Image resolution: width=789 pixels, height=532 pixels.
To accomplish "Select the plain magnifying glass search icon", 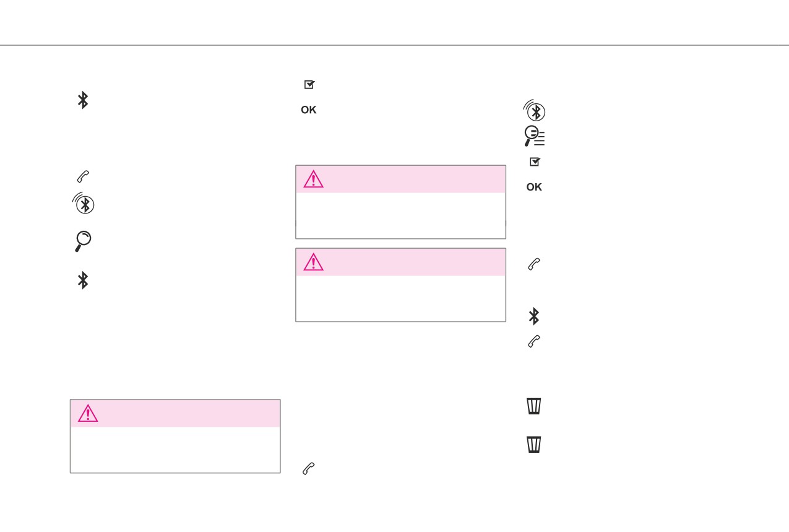I will tap(83, 241).
